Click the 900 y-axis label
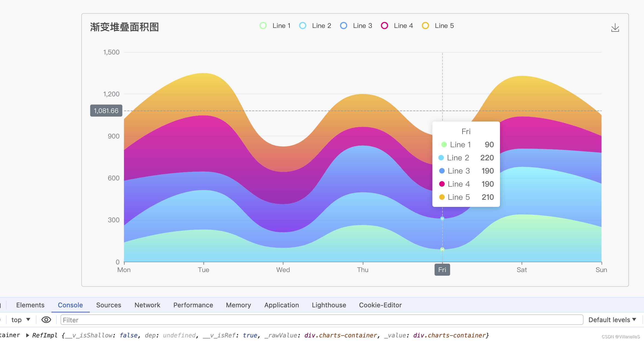644x341 pixels. (x=114, y=136)
